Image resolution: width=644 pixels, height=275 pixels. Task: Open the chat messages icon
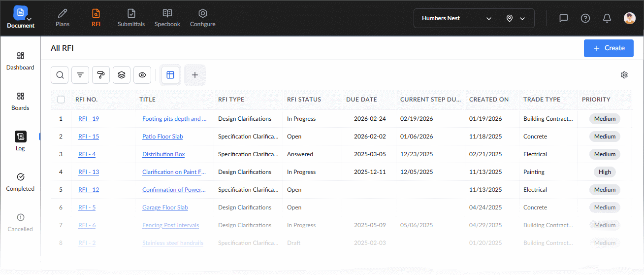tap(564, 18)
